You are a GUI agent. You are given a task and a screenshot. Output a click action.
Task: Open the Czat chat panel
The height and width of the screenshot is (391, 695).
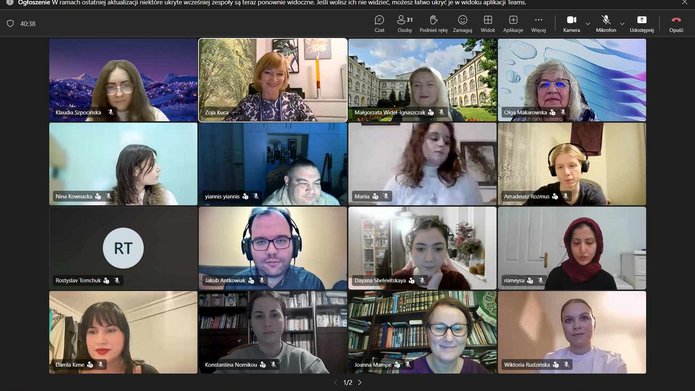click(379, 23)
